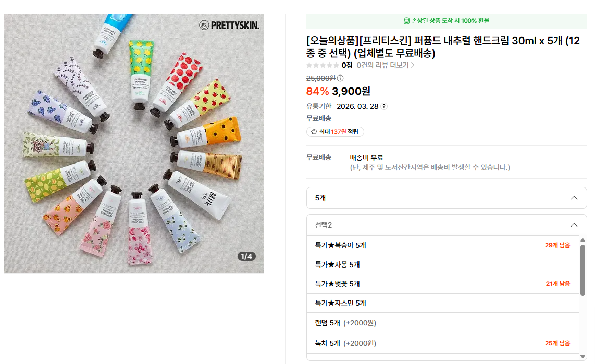The image size is (595, 364).
Task: Select '특가★복숭아 5개' option
Action: [340, 245]
